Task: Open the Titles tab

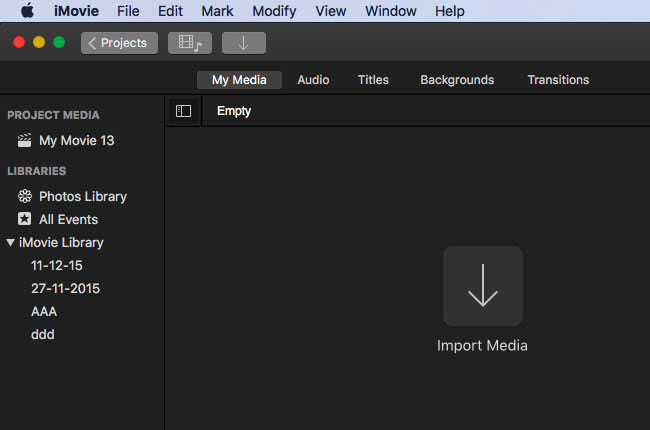Action: 373,80
